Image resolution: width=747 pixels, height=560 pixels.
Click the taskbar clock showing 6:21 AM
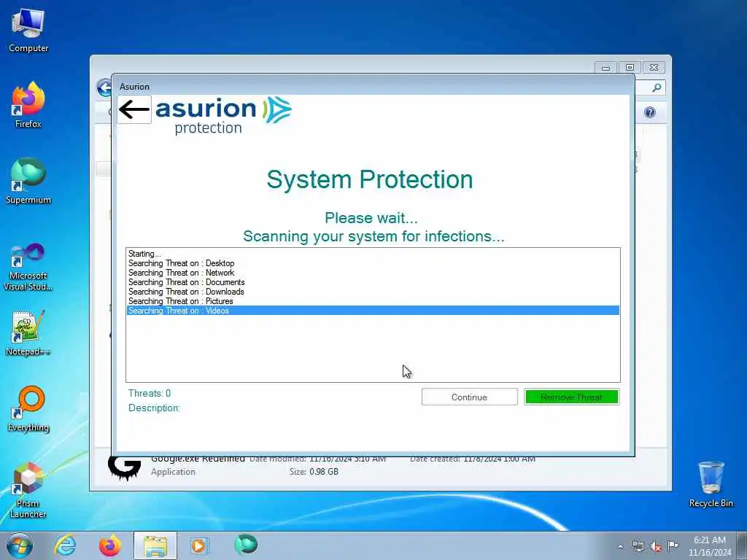coord(709,546)
